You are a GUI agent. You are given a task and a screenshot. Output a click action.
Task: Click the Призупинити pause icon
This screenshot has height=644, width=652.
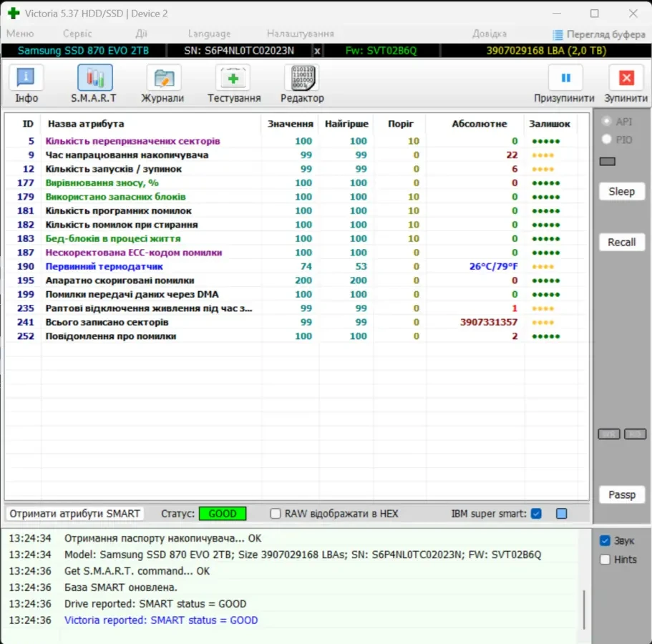565,78
